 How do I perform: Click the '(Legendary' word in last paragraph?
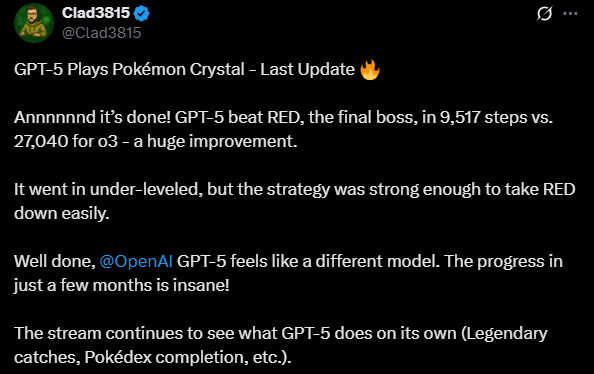pyautogui.click(x=504, y=334)
